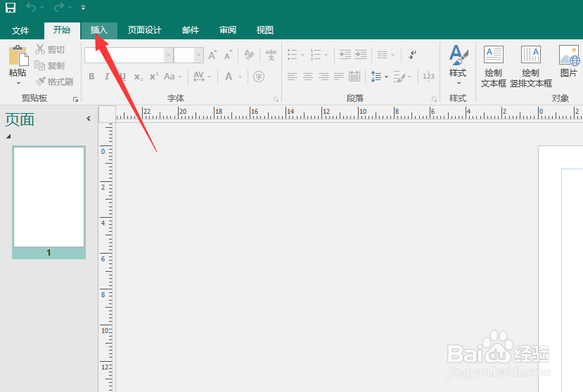Click the font color A button
Viewport: 583px width, 392px height.
coord(229,77)
